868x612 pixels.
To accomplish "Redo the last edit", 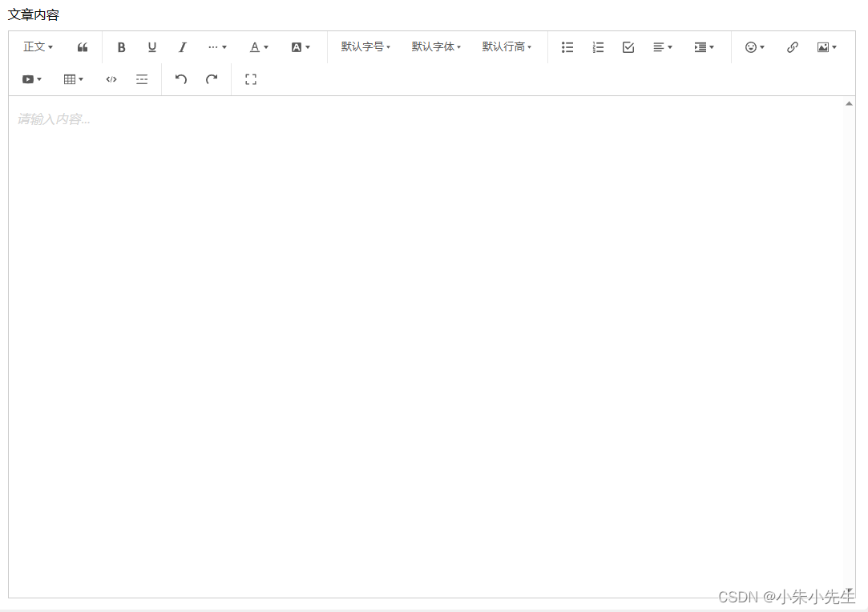I will (212, 79).
